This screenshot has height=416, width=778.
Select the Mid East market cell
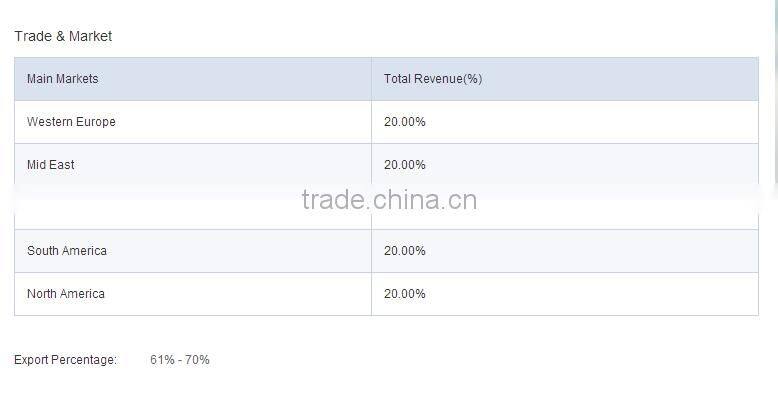51,165
